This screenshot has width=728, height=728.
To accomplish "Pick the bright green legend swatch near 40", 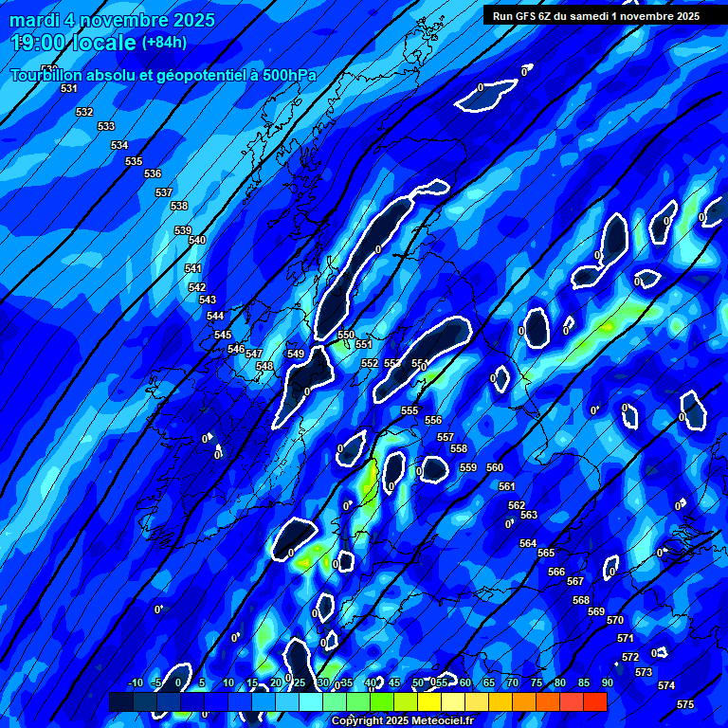I will 381,702.
